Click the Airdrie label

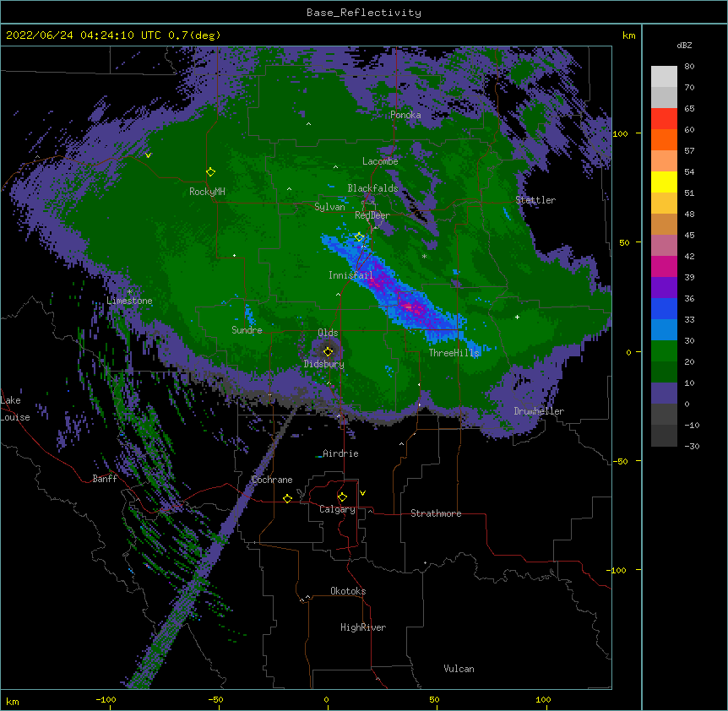click(x=340, y=453)
